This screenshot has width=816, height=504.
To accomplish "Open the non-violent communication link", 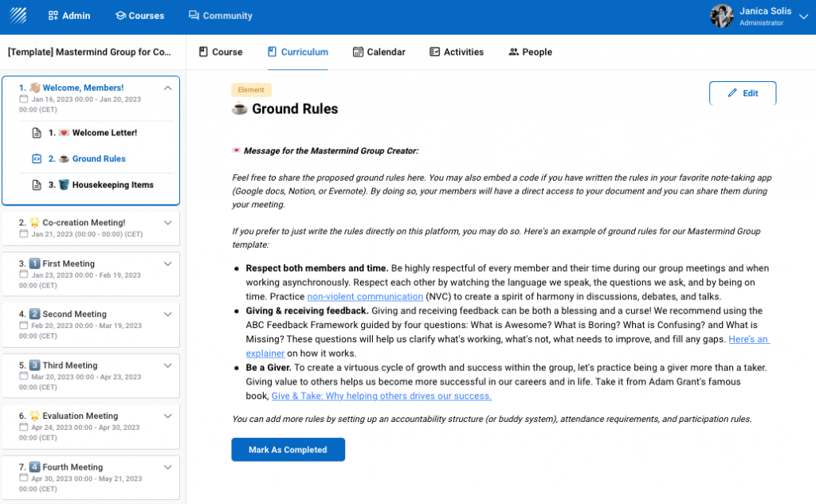I will tap(365, 296).
